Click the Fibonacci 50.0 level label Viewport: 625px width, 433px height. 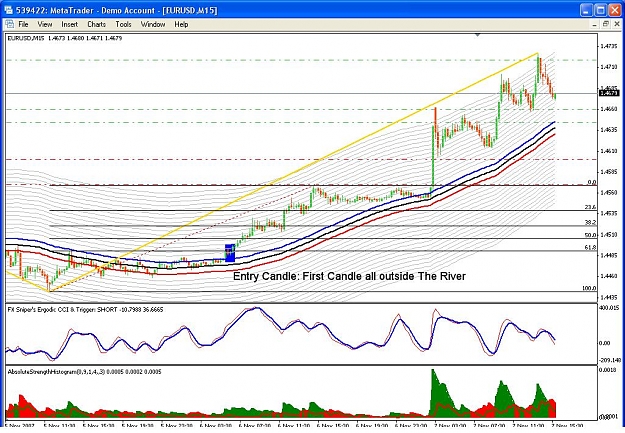590,235
